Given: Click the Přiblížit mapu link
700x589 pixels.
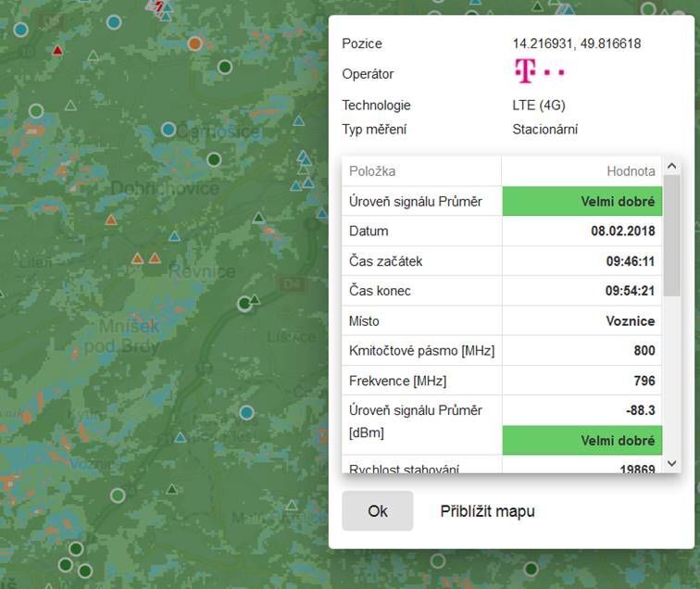Looking at the screenshot, I should (487, 511).
